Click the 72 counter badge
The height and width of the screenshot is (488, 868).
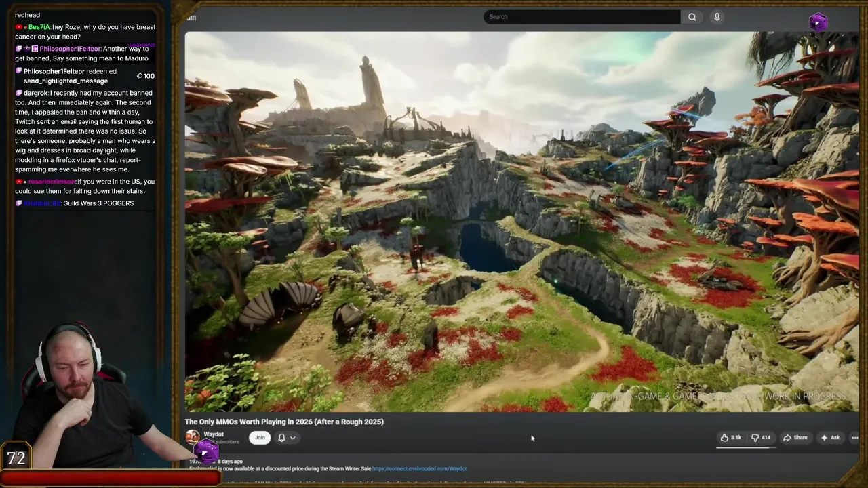pyautogui.click(x=16, y=457)
